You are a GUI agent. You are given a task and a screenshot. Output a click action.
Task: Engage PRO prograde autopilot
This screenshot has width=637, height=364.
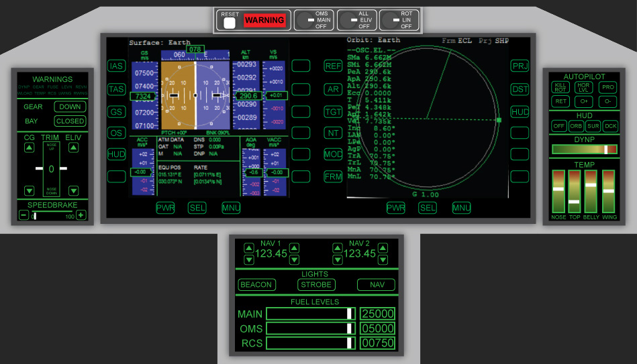point(607,87)
